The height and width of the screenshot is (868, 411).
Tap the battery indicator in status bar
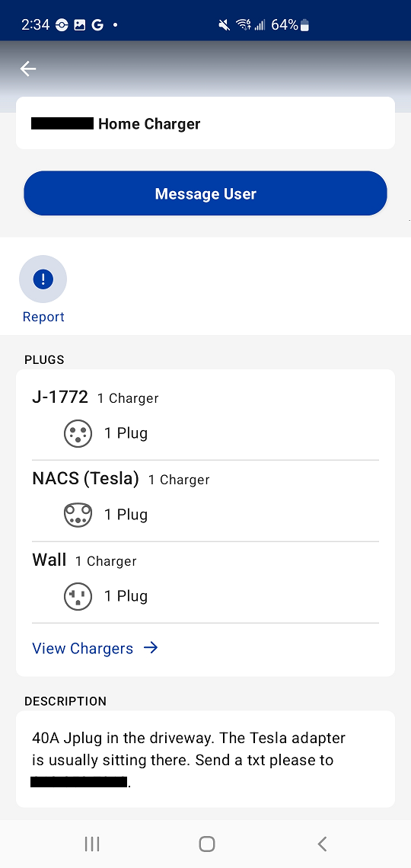[304, 25]
